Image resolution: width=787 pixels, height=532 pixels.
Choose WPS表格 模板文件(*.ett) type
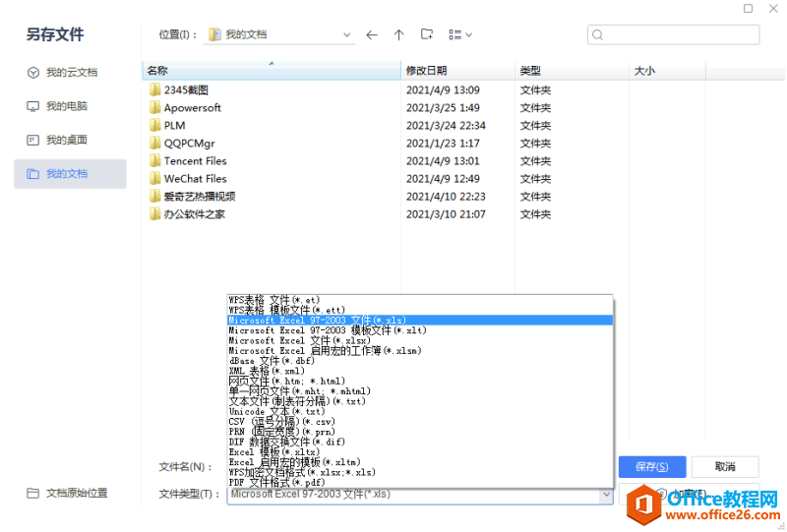click(420, 310)
